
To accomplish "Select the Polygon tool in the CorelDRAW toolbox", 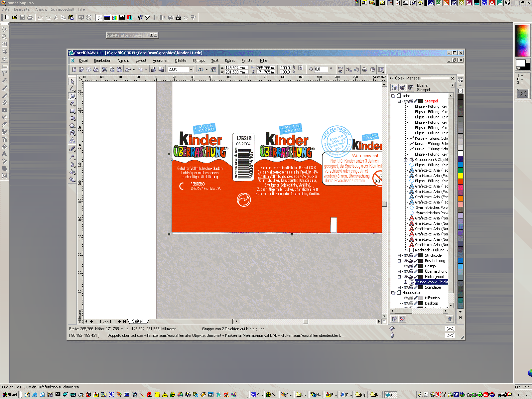I will 72,126.
